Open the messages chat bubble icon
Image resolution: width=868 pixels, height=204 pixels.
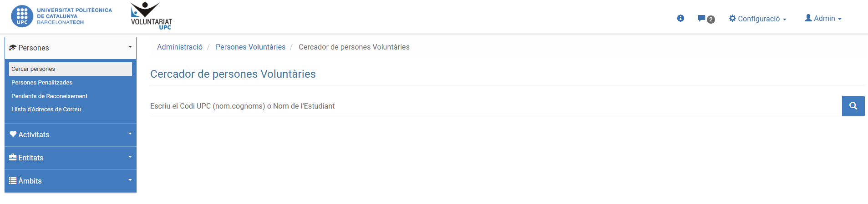701,19
